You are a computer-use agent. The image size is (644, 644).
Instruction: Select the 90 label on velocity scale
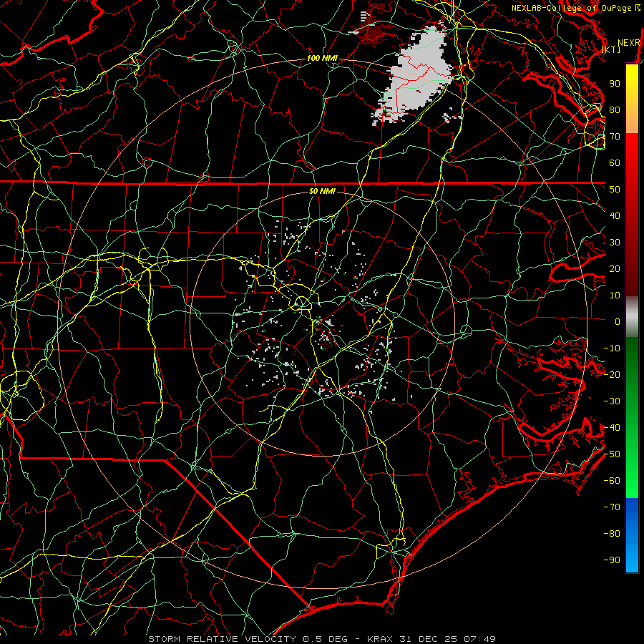(615, 84)
